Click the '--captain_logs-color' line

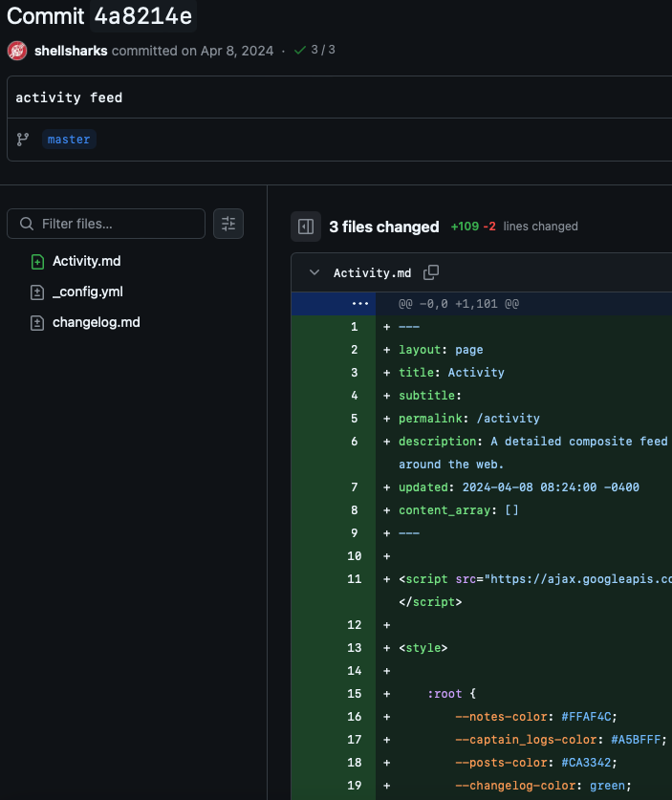[x=561, y=740]
